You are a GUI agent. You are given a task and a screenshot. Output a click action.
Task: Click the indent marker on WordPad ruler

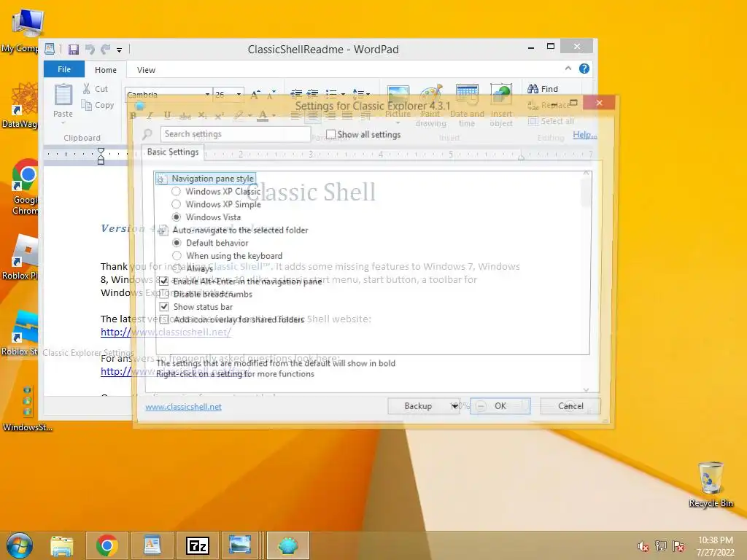tap(101, 156)
